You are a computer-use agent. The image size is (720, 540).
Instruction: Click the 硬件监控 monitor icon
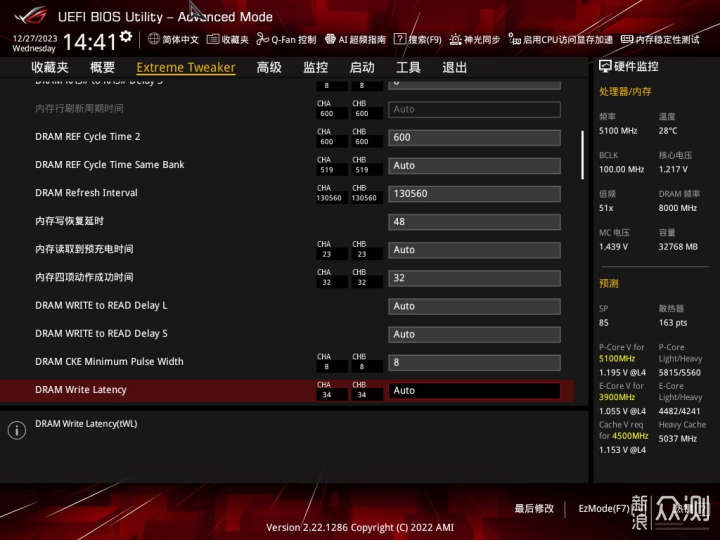pyautogui.click(x=605, y=67)
